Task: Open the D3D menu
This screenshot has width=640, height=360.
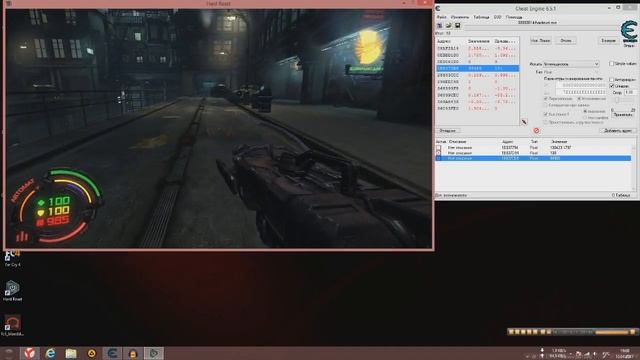Action: 497,17
